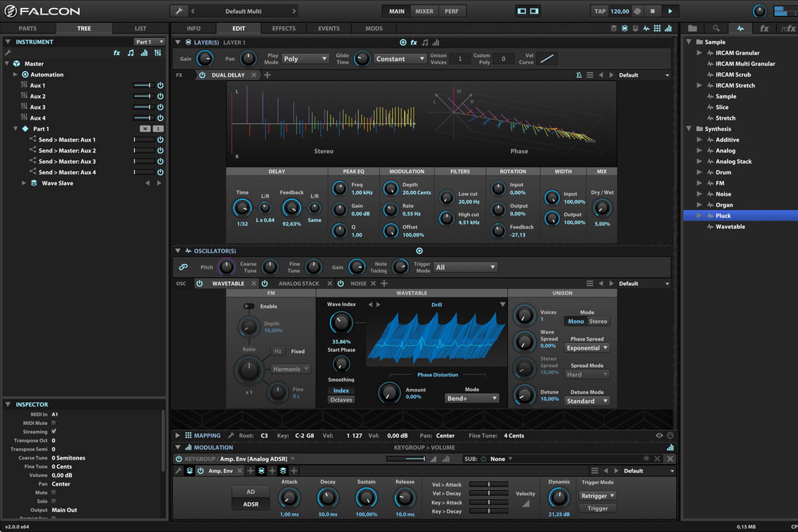Screen dimensions: 798x532
Task: Solo Part 1 with S button
Action: pyautogui.click(x=158, y=128)
